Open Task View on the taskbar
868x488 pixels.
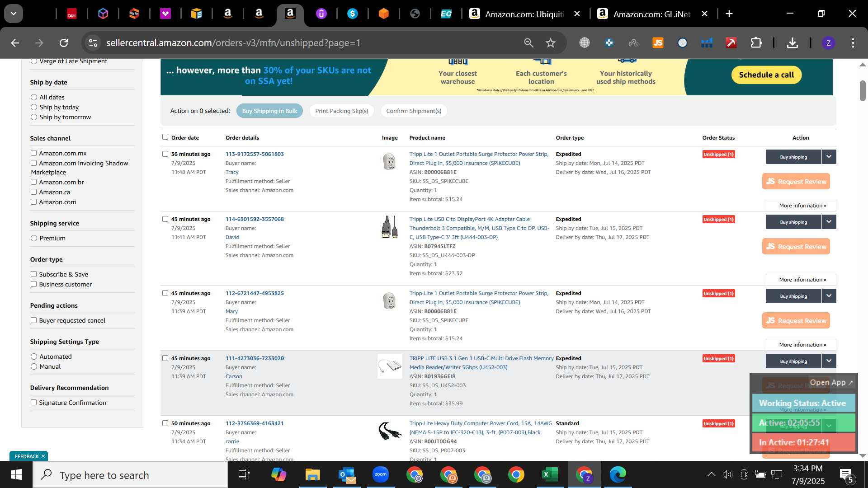tap(244, 474)
